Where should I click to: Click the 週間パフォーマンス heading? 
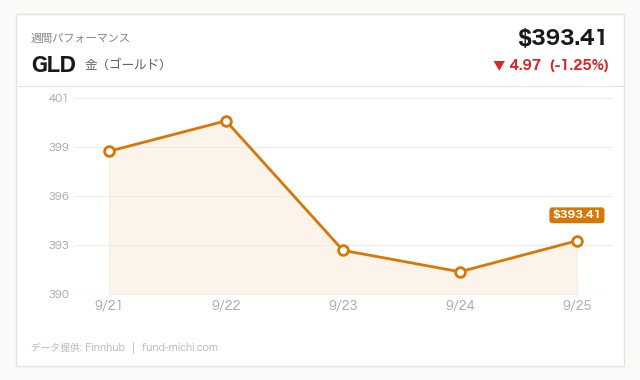pos(80,38)
